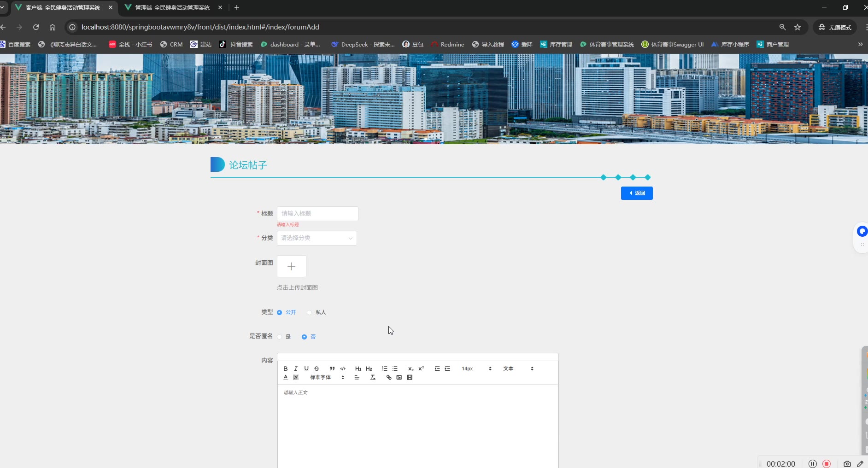Open the 分类 category dropdown
The image size is (868, 468).
317,238
